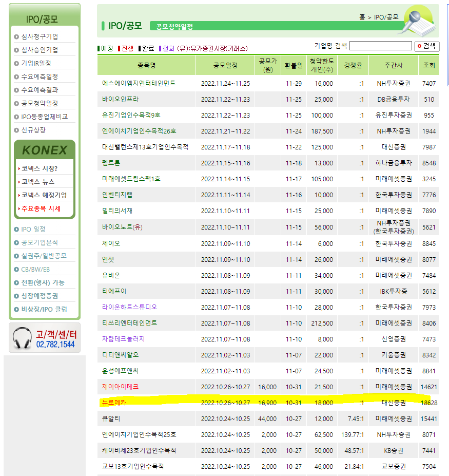
Task: Click the arrow icon beside IPO 일정
Action: (16, 230)
